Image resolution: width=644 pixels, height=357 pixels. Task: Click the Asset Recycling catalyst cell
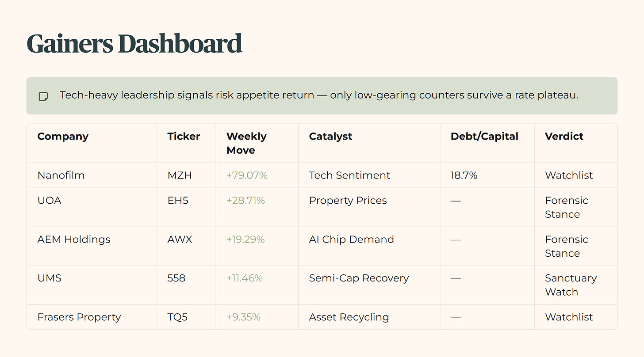click(349, 317)
